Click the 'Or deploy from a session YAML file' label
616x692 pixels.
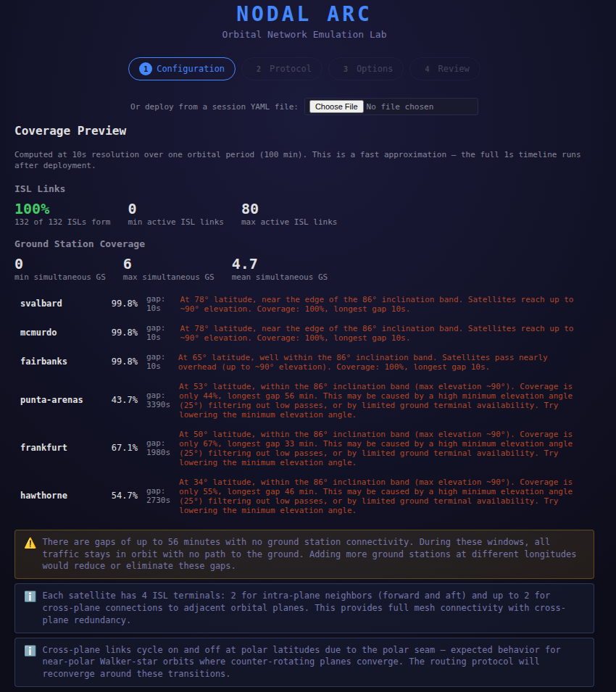[214, 107]
